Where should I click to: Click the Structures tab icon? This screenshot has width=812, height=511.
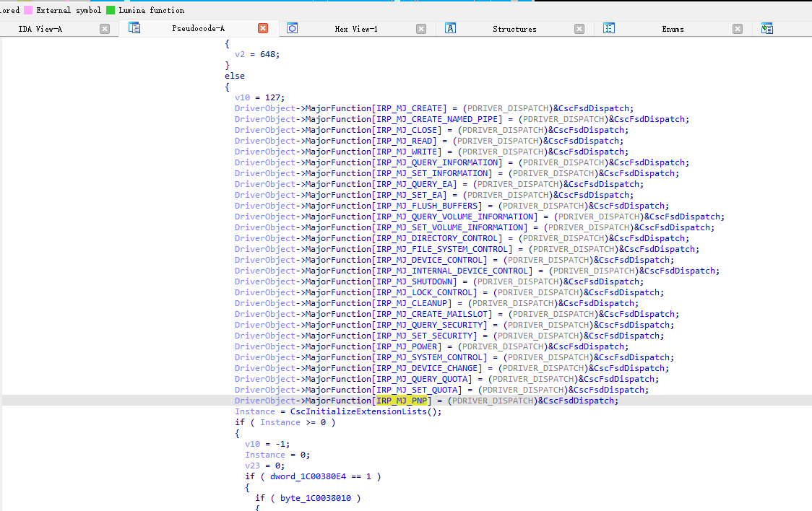tap(450, 28)
